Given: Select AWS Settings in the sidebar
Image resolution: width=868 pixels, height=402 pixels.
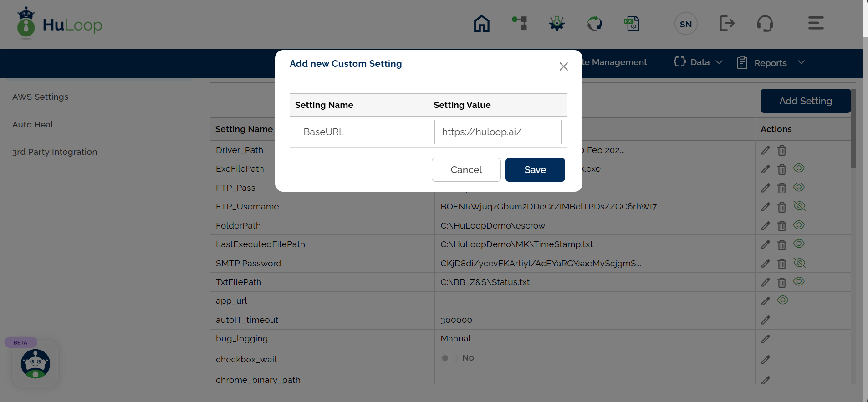Looking at the screenshot, I should pyautogui.click(x=41, y=97).
